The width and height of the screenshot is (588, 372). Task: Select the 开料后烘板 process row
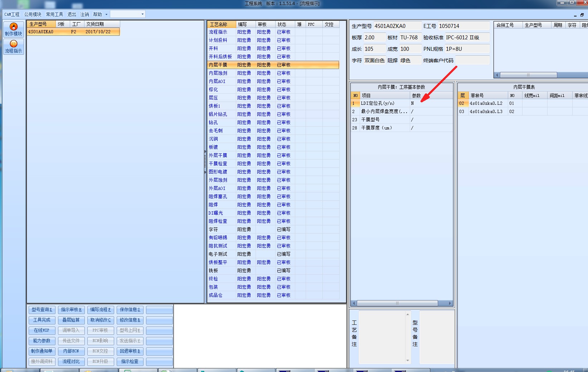[x=273, y=57]
